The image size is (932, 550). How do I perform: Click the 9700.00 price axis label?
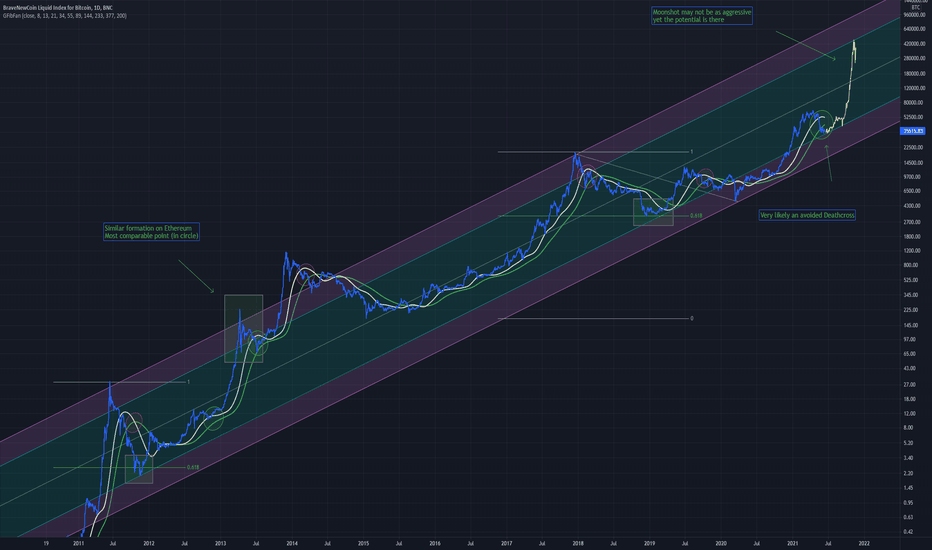912,177
